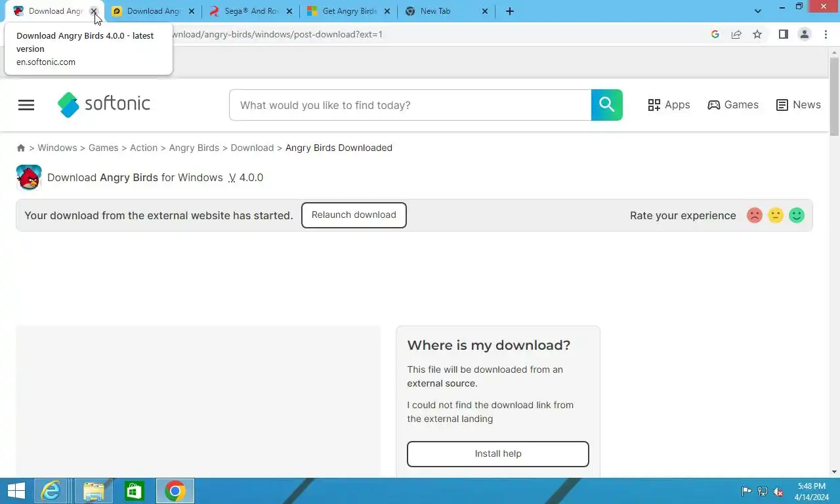Close the Sega And Rovio tab

pos(289,11)
